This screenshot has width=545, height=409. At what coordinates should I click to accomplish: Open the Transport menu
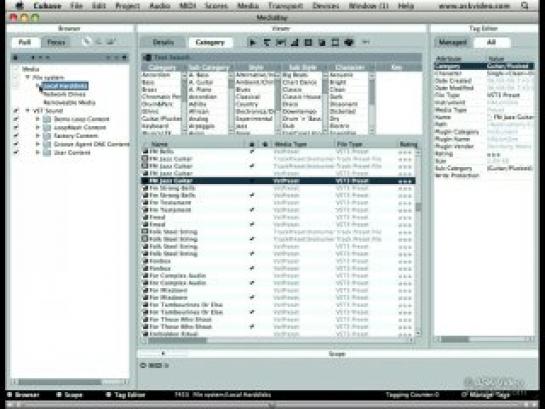coord(285,6)
